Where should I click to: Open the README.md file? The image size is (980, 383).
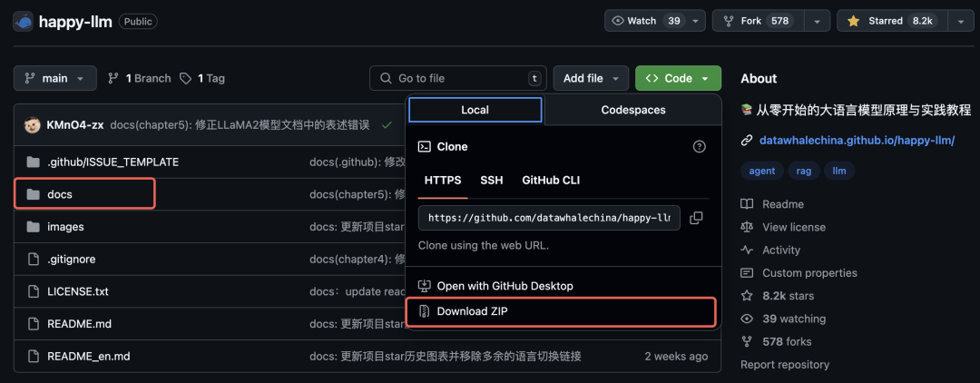point(79,324)
